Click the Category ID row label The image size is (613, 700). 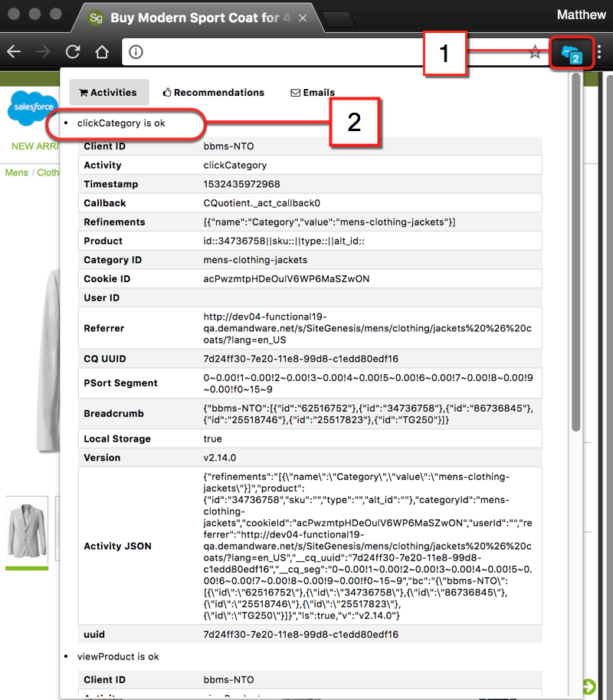[x=113, y=260]
